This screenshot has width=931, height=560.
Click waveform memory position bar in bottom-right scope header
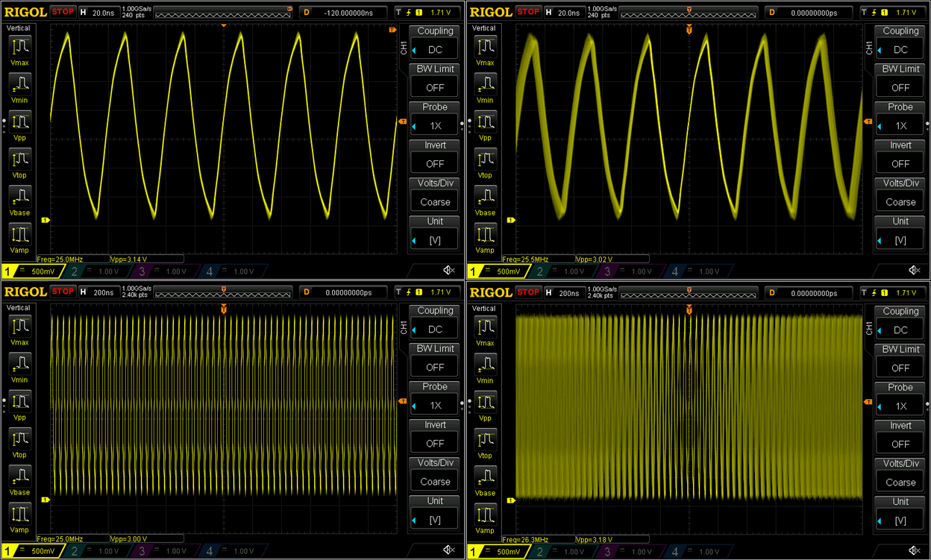689,293
